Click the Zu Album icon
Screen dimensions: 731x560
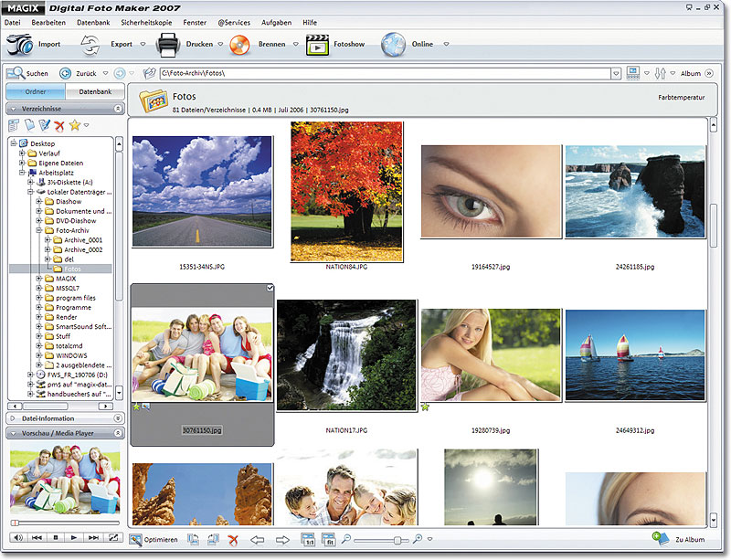tap(661, 539)
